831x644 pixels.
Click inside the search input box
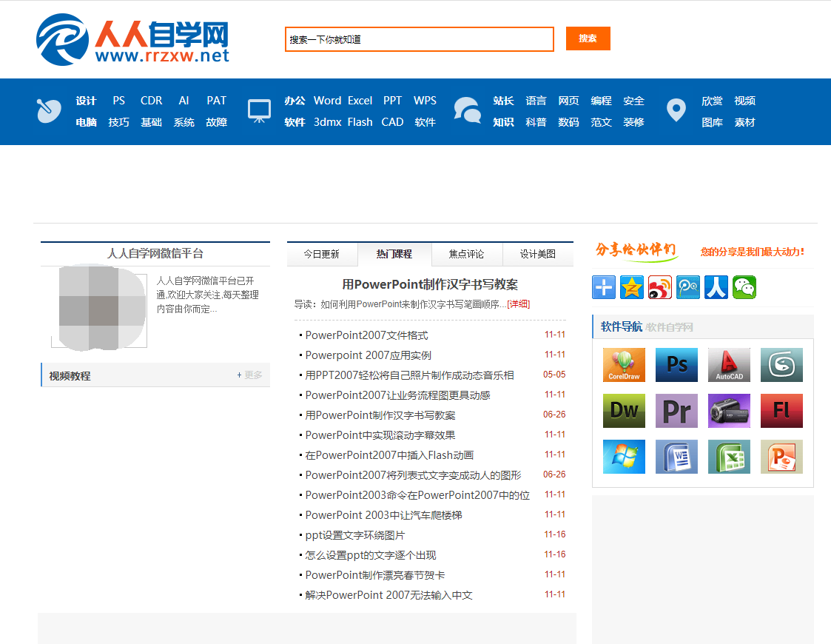click(420, 39)
